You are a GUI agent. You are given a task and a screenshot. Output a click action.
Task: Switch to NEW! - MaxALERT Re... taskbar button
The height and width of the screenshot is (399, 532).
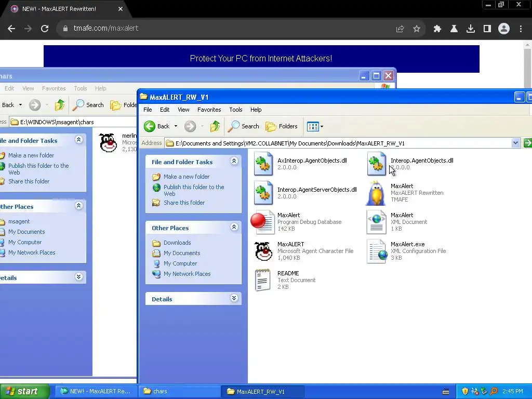[96, 391]
